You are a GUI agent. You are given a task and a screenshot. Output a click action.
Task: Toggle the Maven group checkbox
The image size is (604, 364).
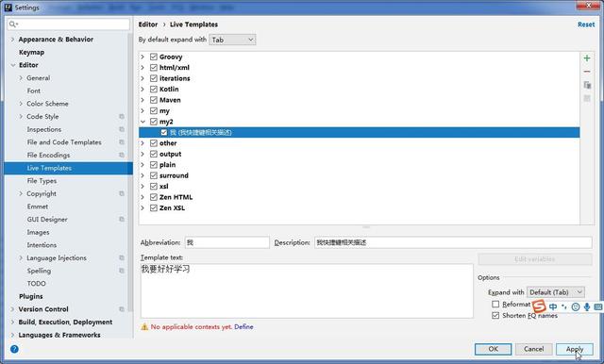154,100
